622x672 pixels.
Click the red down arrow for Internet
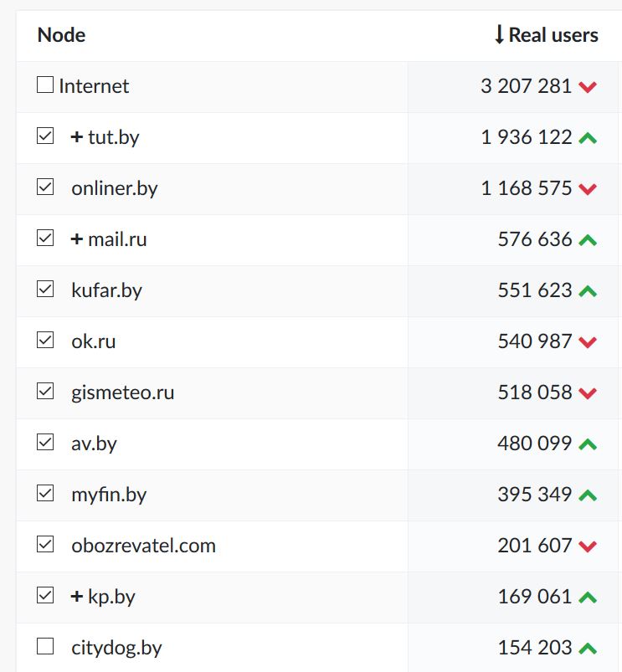pyautogui.click(x=588, y=87)
